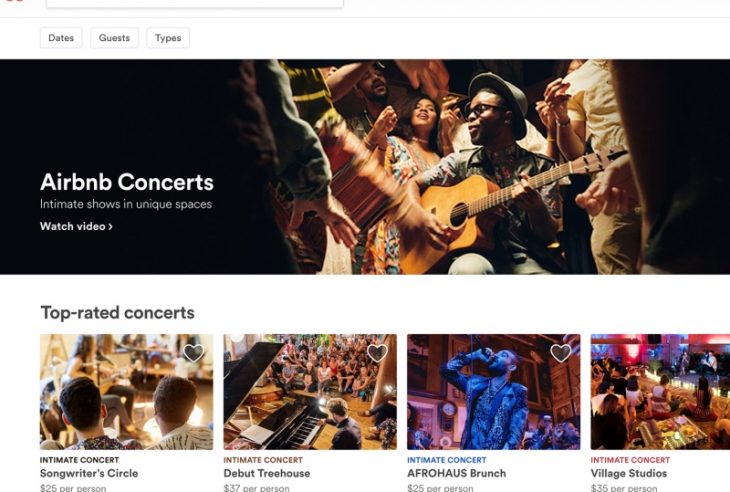730x492 pixels.
Task: View the AFROHAUS Brunch singer photo
Action: pyautogui.click(x=493, y=400)
